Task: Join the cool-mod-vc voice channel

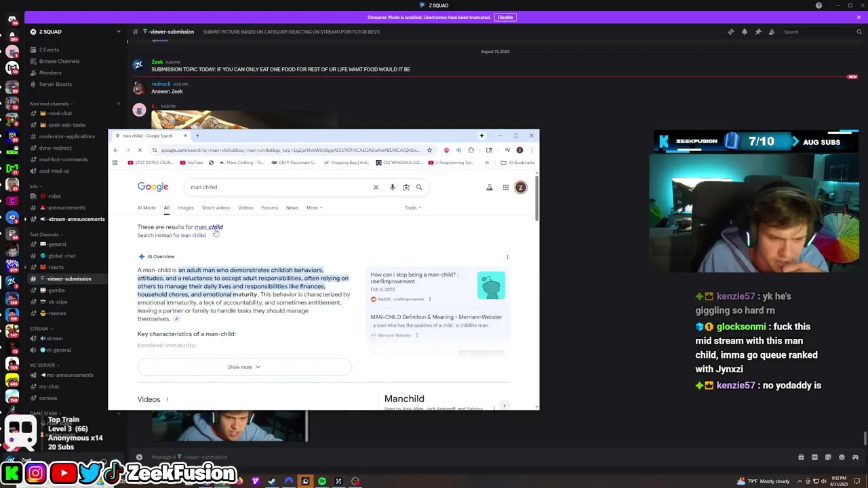Action: tap(54, 171)
